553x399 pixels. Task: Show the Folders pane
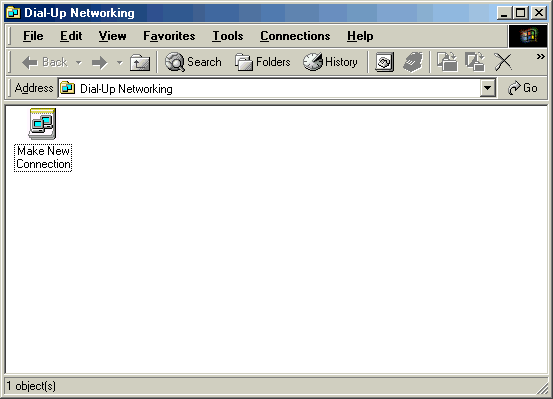[x=263, y=62]
